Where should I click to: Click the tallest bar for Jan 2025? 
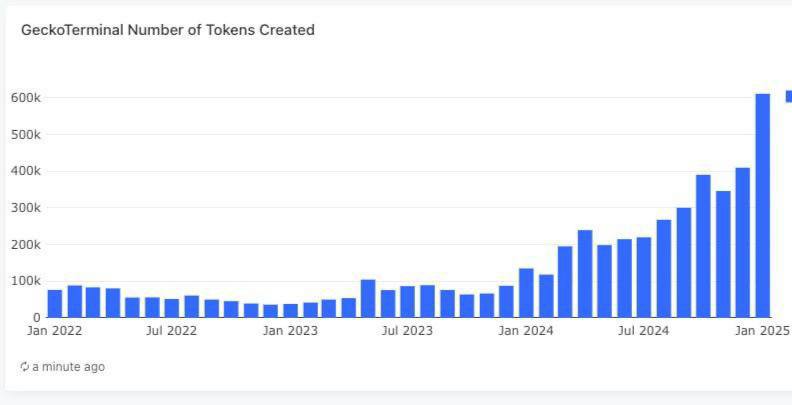point(763,206)
